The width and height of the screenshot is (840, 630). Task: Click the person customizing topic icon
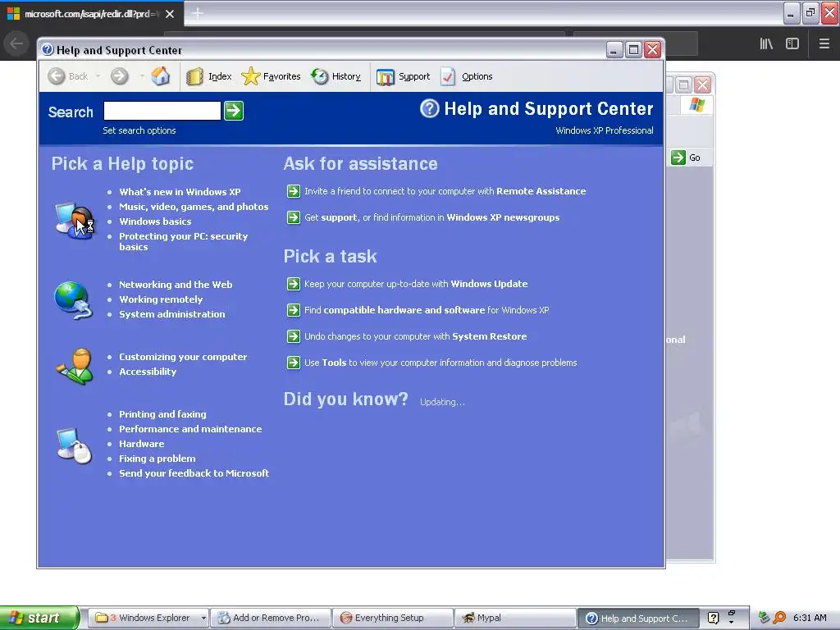coord(75,367)
